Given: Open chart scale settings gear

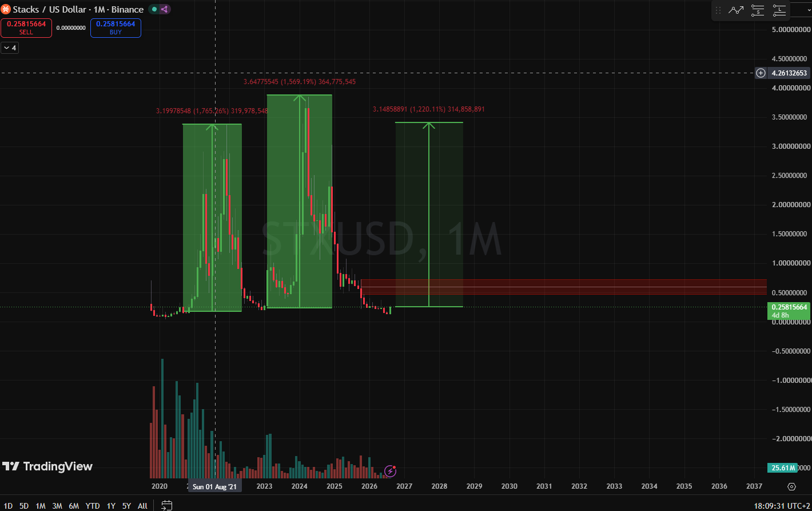Looking at the screenshot, I should tap(791, 486).
